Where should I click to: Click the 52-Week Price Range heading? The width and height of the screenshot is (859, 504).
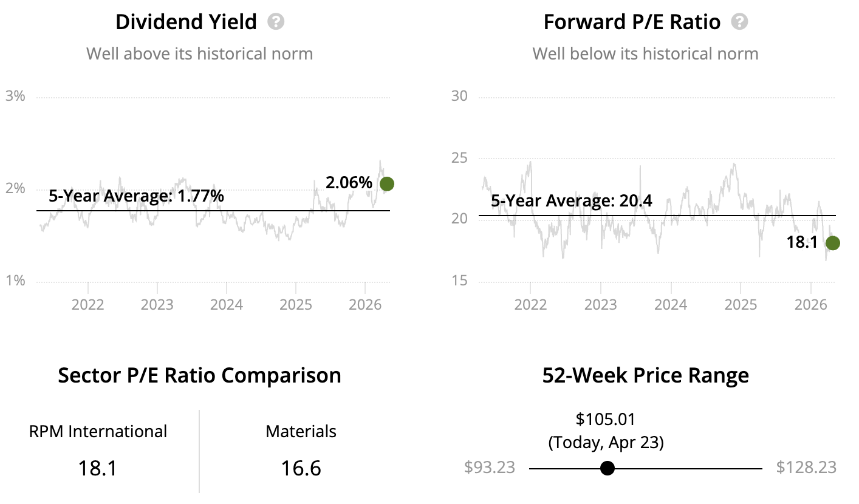[x=645, y=375]
